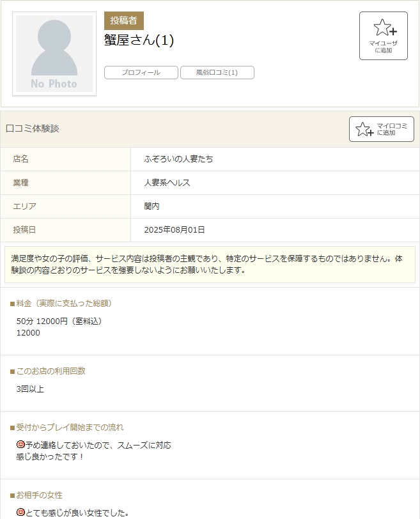The width and height of the screenshot is (420, 519).
Task: Click the 業種 row label
Action: 20,183
